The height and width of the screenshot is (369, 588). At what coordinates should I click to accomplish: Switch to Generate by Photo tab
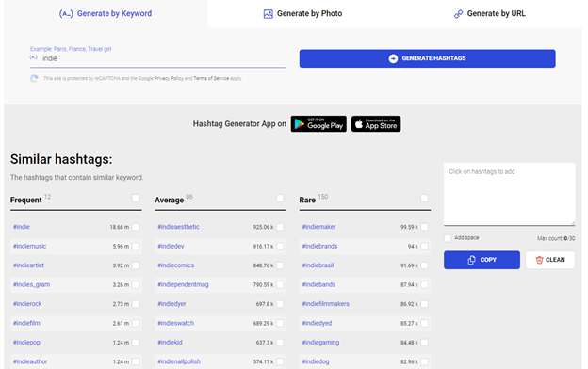coord(302,13)
